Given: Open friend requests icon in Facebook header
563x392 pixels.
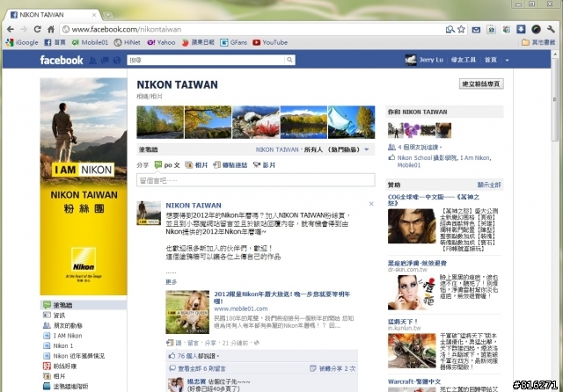Looking at the screenshot, I should click(92, 61).
